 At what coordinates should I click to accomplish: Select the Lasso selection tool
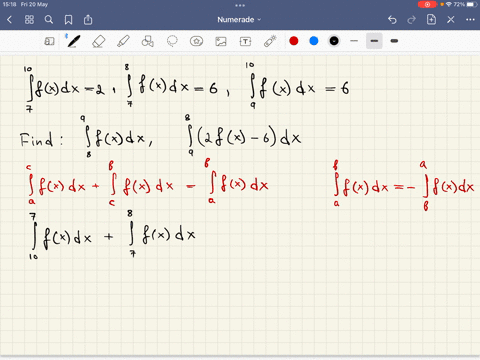click(x=172, y=41)
